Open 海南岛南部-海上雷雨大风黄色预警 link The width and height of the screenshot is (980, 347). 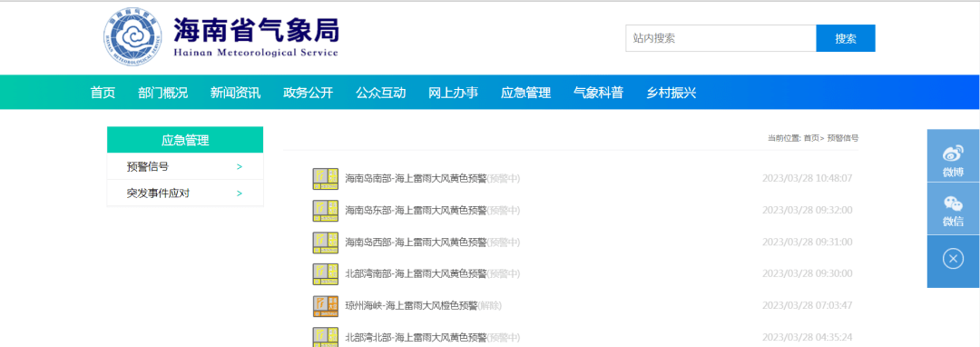coord(416,179)
